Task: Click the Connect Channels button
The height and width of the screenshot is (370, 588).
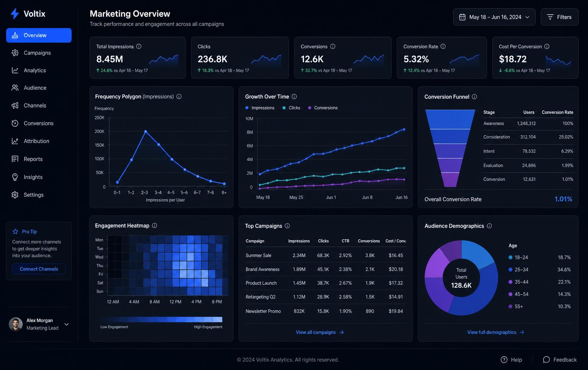Action: (x=39, y=269)
